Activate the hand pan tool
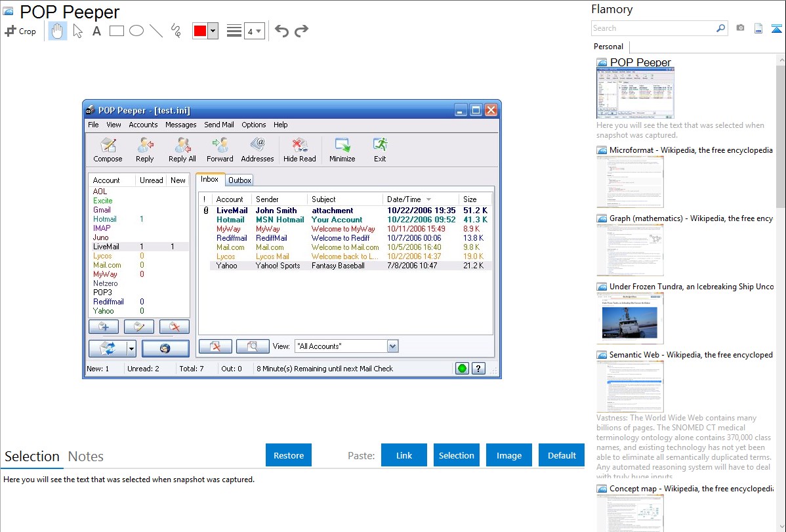 (58, 31)
